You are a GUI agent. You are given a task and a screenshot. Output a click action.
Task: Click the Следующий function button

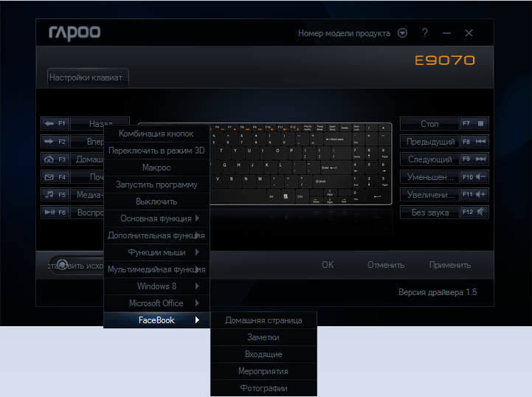(429, 159)
